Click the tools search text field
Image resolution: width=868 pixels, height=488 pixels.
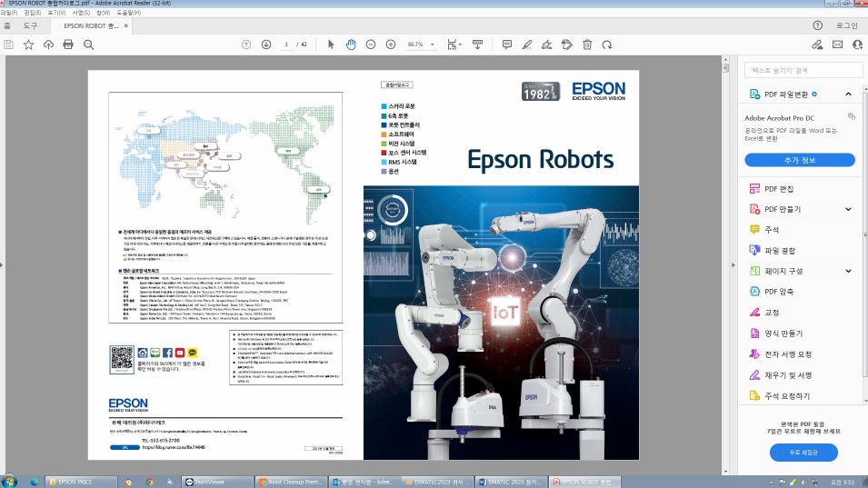click(803, 70)
